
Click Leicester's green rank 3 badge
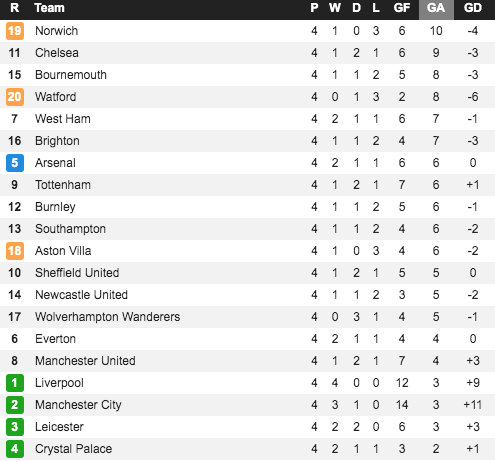click(x=15, y=427)
